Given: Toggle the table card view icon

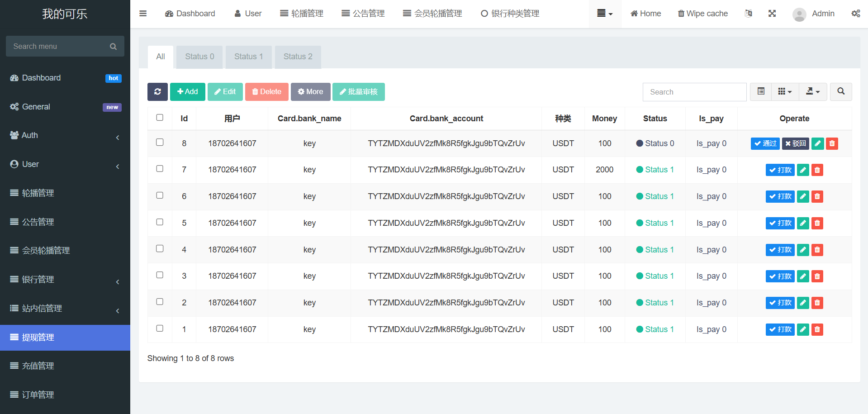Looking at the screenshot, I should (761, 92).
